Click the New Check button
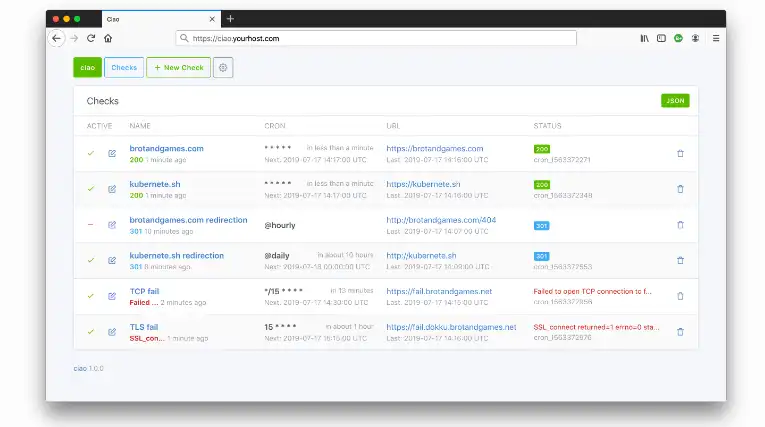The width and height of the screenshot is (765, 427). [179, 67]
